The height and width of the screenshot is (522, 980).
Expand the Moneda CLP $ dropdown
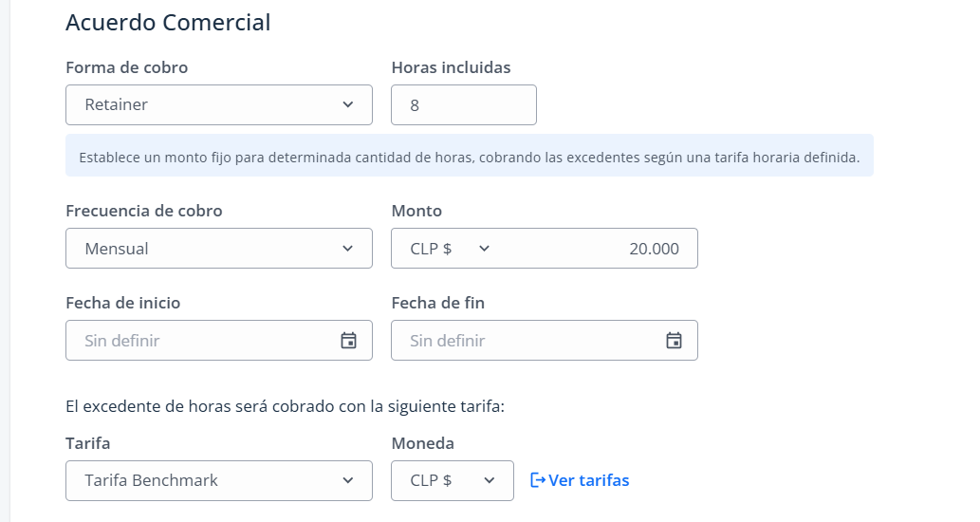coord(453,481)
